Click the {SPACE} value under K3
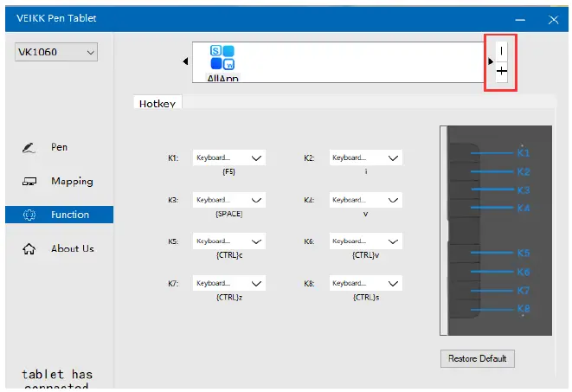The image size is (572, 392). [x=229, y=214]
